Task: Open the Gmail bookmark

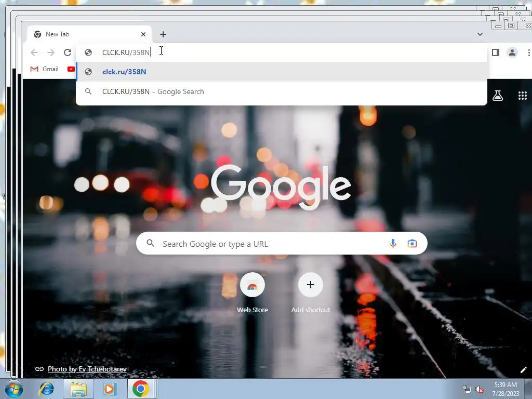Action: [x=45, y=69]
